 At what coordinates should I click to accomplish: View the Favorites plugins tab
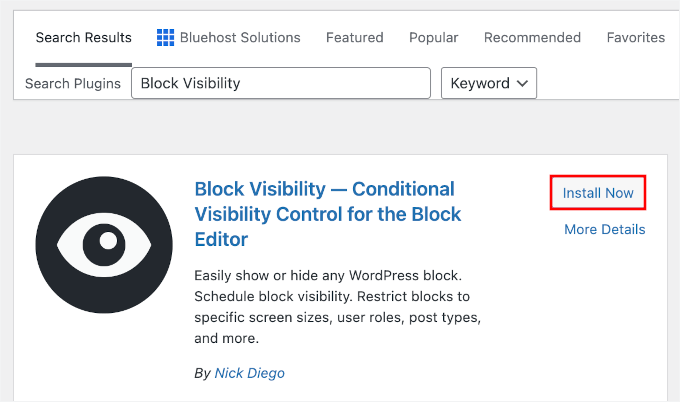tap(635, 37)
